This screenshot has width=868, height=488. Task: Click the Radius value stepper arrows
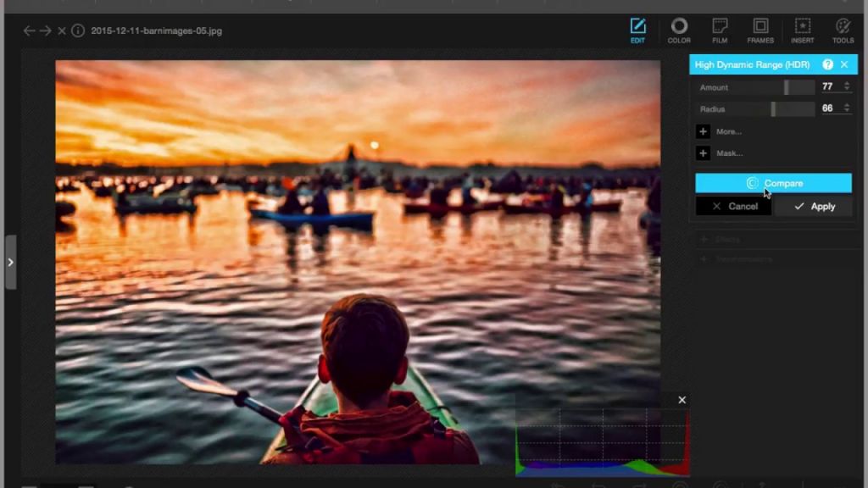(x=846, y=108)
